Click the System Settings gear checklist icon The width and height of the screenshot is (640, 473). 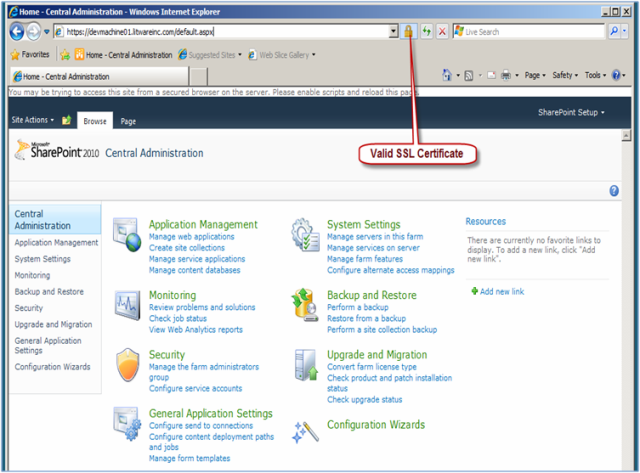(305, 235)
